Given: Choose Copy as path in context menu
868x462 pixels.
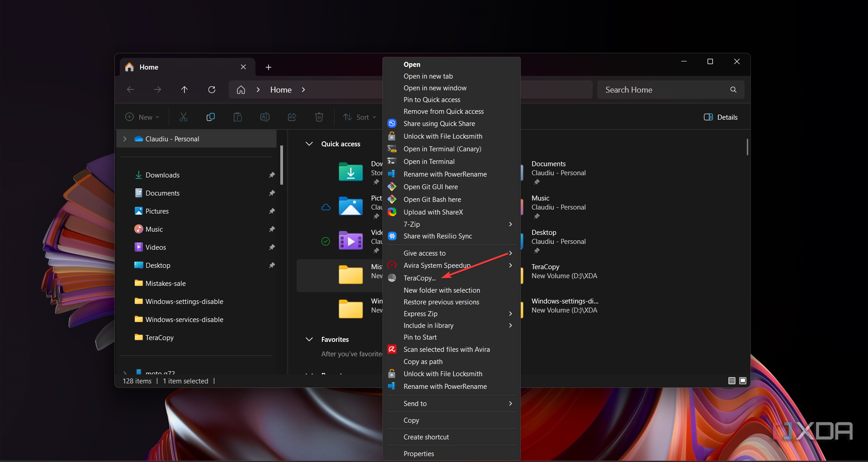Looking at the screenshot, I should (x=423, y=361).
